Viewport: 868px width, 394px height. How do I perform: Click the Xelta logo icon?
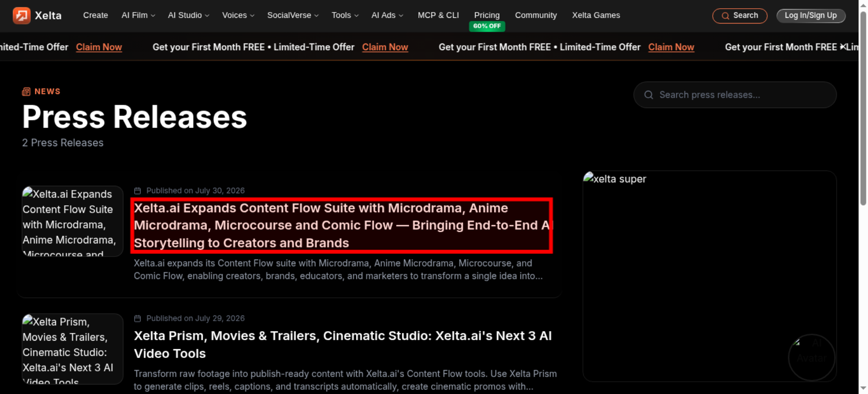[21, 16]
